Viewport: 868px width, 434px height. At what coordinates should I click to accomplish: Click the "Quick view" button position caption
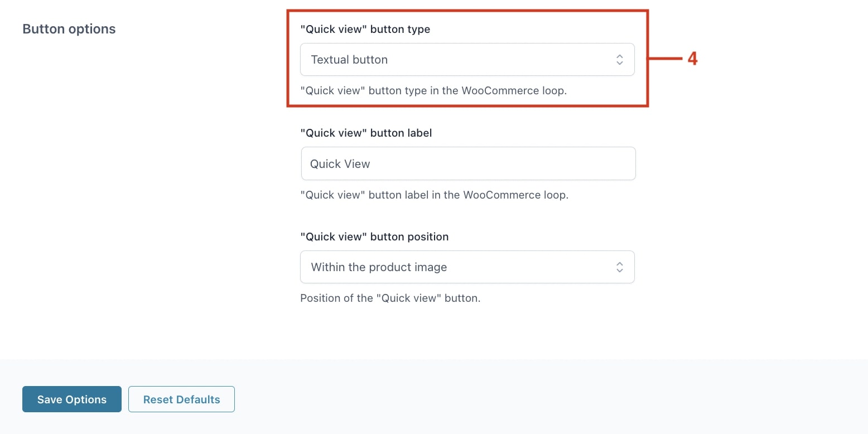(x=374, y=237)
